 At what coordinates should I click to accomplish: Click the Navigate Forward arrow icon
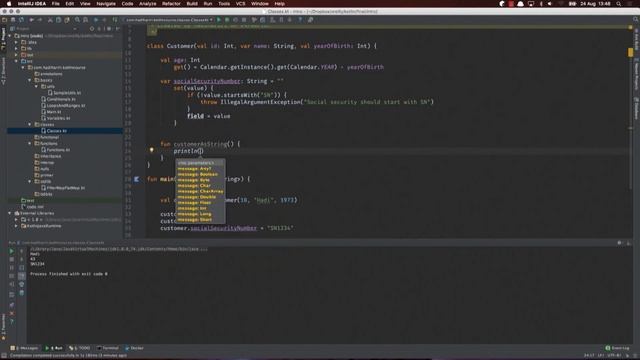pyautogui.click(x=104, y=20)
